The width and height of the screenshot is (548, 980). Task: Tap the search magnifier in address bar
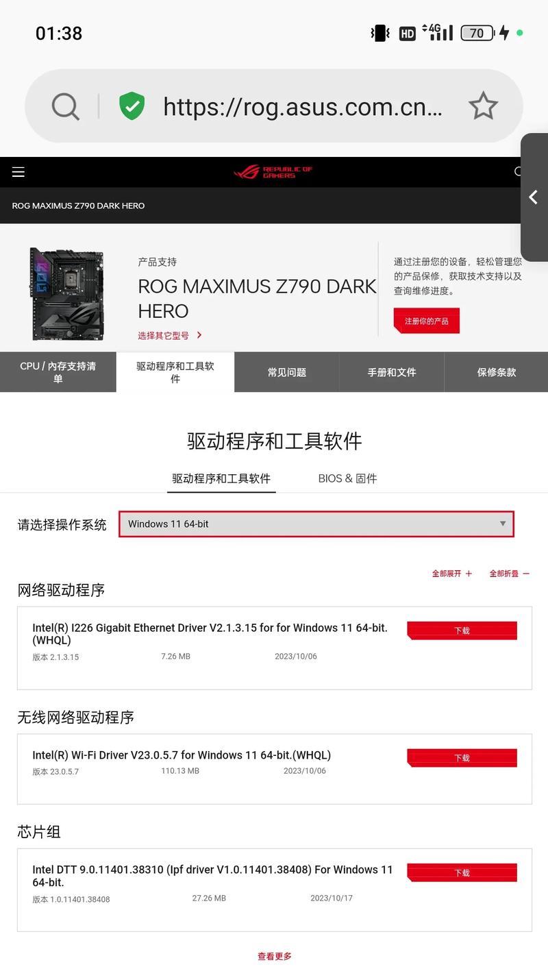66,106
